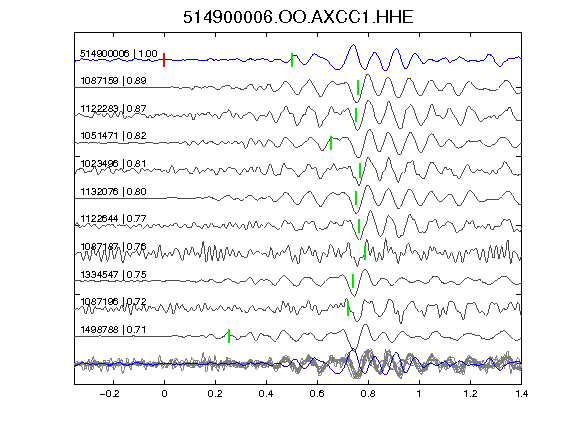Select the plot title 514900006.OO.AXCC1.HHE
576x432 pixels.
click(298, 17)
